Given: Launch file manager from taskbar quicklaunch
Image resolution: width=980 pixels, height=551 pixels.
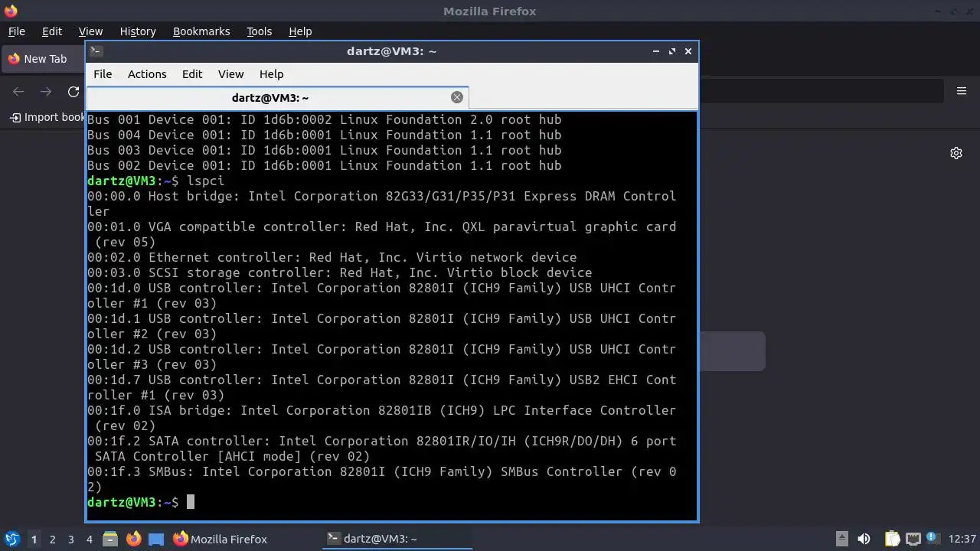Looking at the screenshot, I should point(110,539).
